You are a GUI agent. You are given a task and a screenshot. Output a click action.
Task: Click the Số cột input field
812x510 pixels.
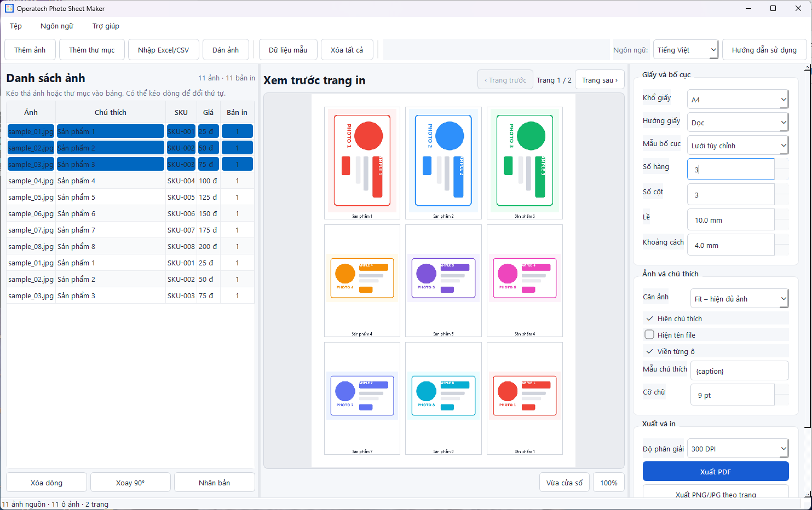click(x=730, y=195)
